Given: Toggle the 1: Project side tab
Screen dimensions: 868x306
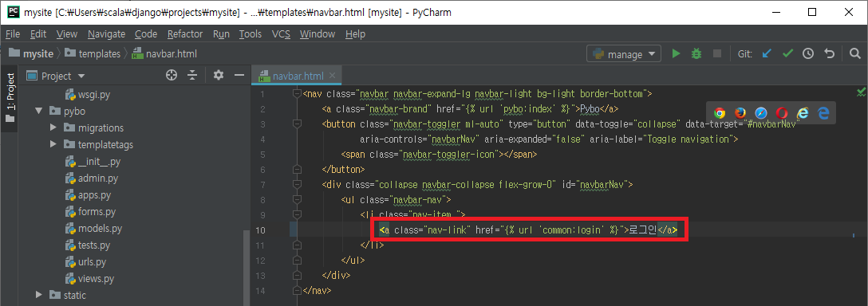Looking at the screenshot, I should (x=10, y=97).
